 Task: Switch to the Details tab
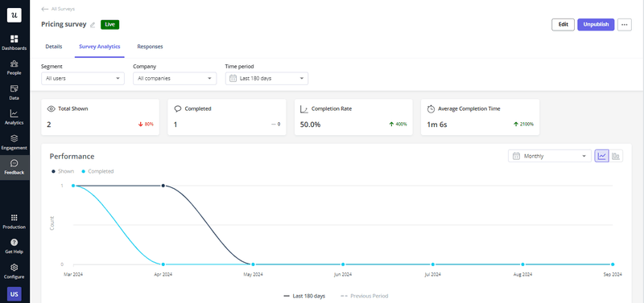[x=54, y=47]
